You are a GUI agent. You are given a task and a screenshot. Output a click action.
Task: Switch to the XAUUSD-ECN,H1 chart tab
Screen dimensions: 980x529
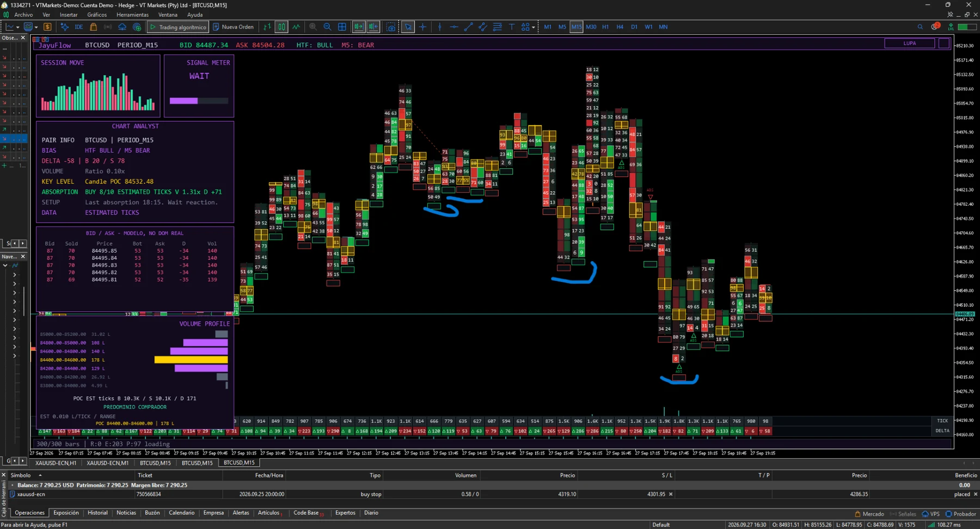[56, 463]
